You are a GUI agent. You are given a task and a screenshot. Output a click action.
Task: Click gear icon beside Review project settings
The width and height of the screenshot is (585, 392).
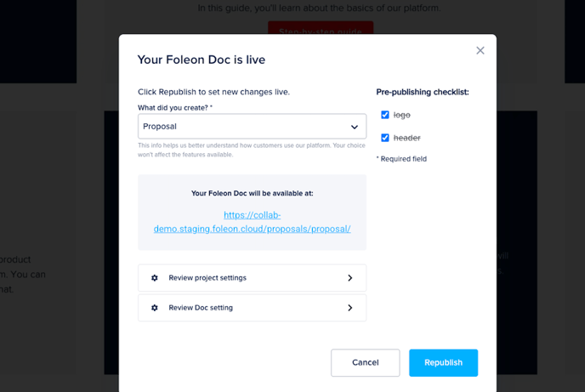point(155,278)
